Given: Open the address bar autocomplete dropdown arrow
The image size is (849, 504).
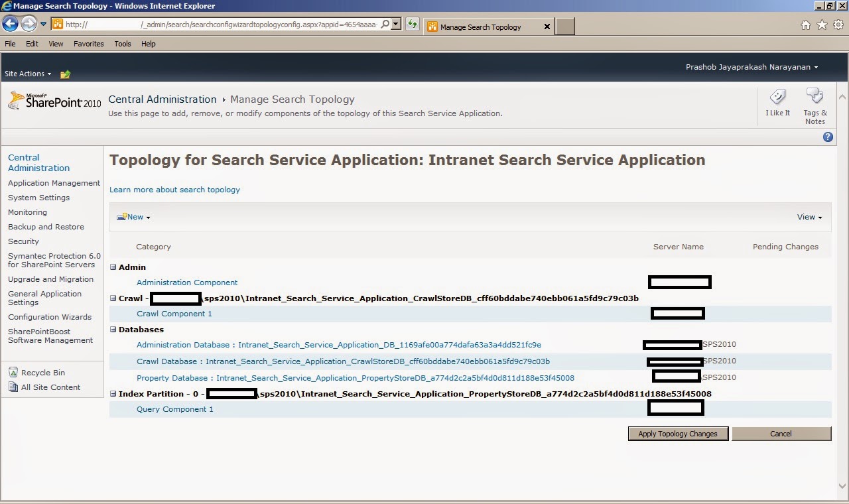Looking at the screenshot, I should tap(396, 25).
